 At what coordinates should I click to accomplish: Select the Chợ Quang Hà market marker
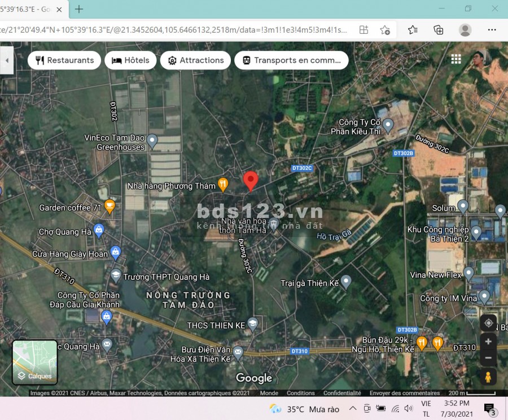[x=99, y=231]
